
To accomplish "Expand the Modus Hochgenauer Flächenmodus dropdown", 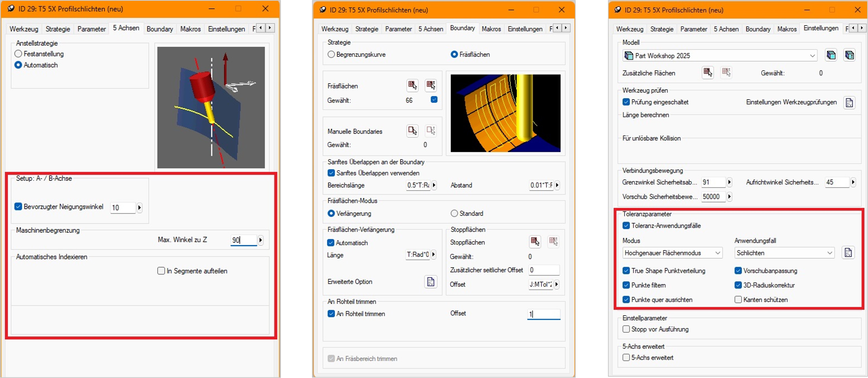I will [672, 253].
